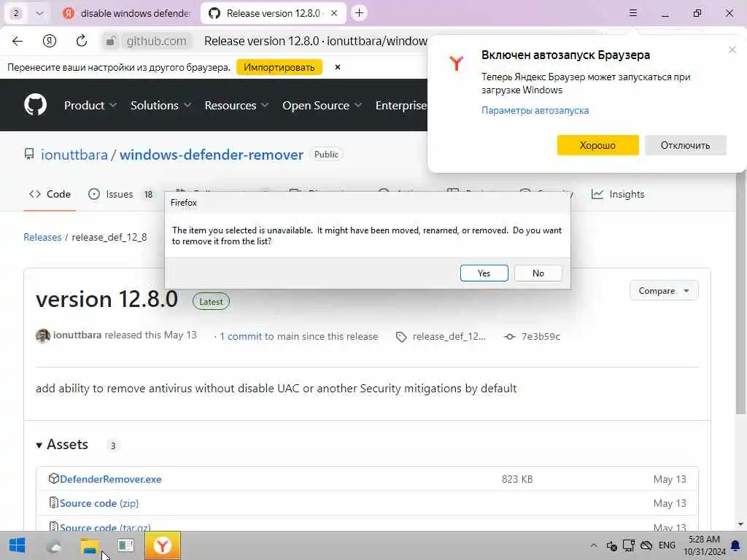Click Yes in the Firefox dialog
The height and width of the screenshot is (560, 747).
[484, 273]
